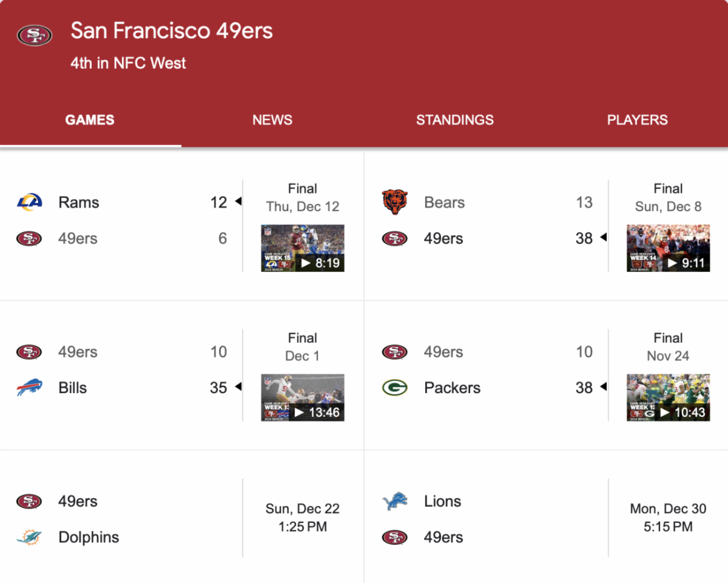
Task: Open the STANDINGS tab
Action: (x=455, y=120)
